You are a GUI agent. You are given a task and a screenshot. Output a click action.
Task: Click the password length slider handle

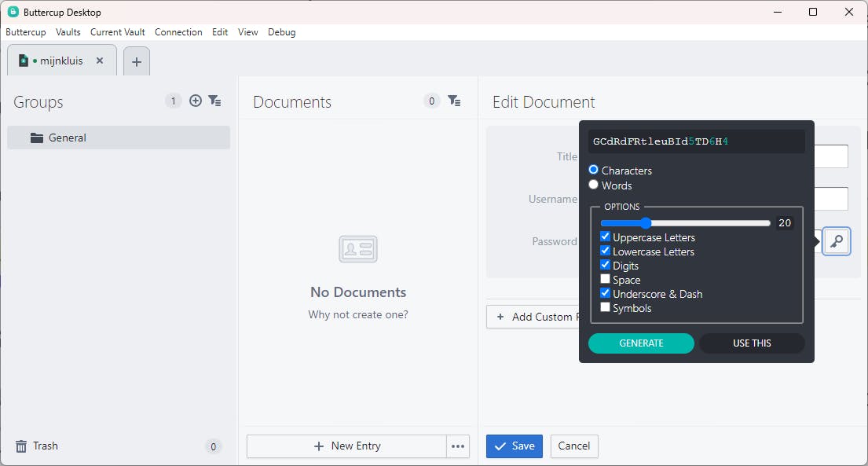(x=646, y=223)
